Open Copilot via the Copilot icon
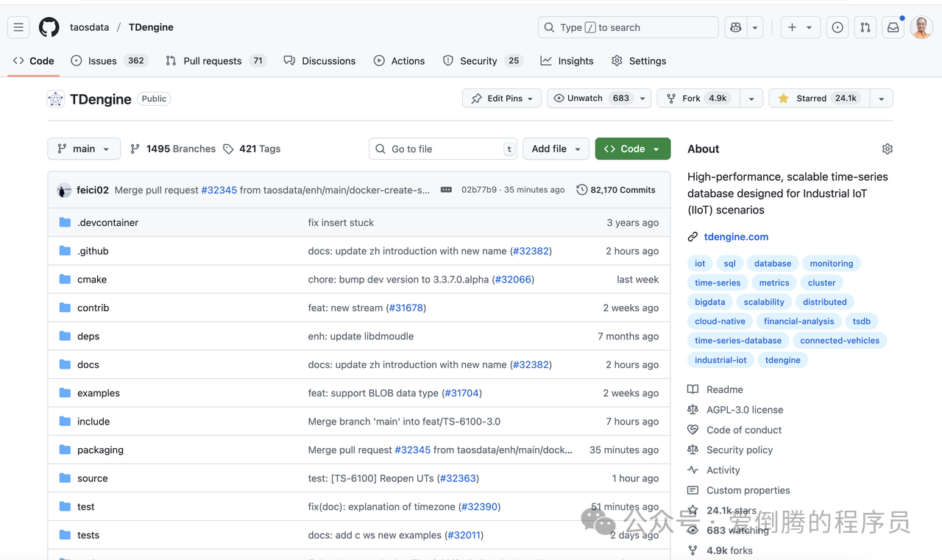Screen dimensions: 942x560 click(734, 27)
